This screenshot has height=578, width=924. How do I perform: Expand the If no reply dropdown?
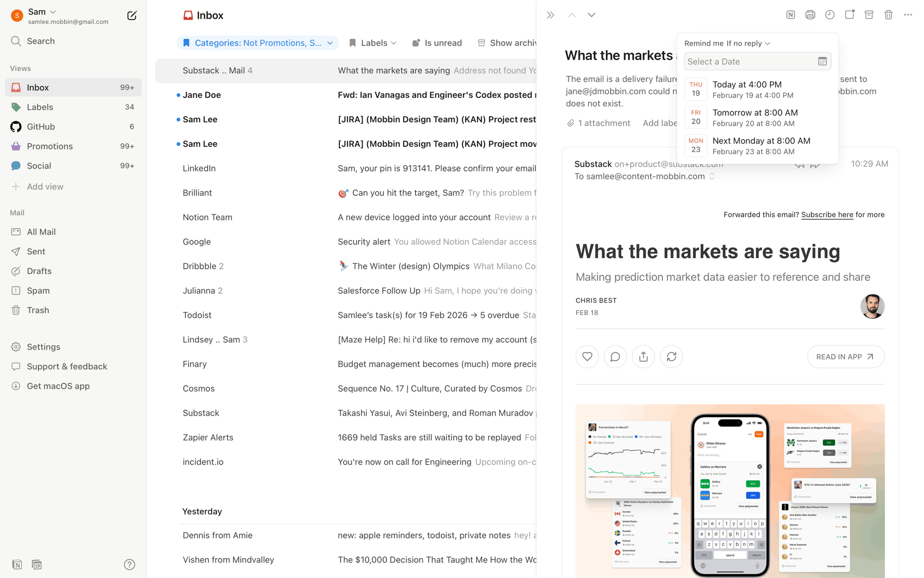coord(748,43)
